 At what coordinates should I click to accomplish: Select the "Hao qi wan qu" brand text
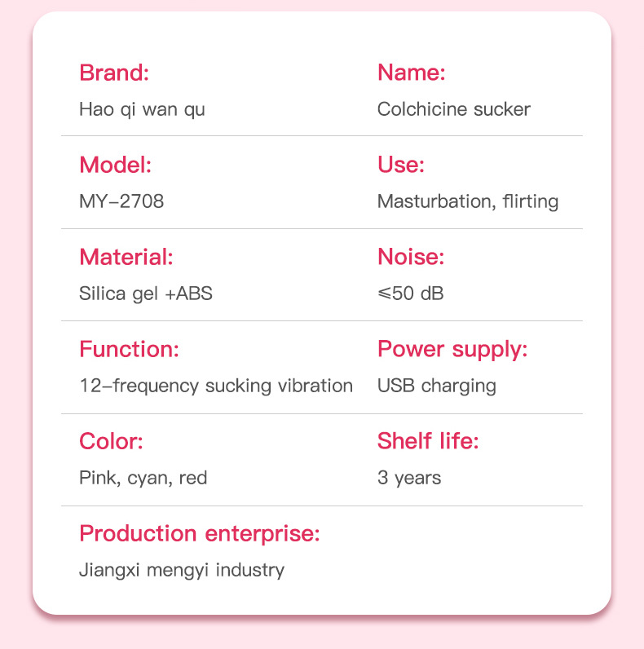[142, 109]
